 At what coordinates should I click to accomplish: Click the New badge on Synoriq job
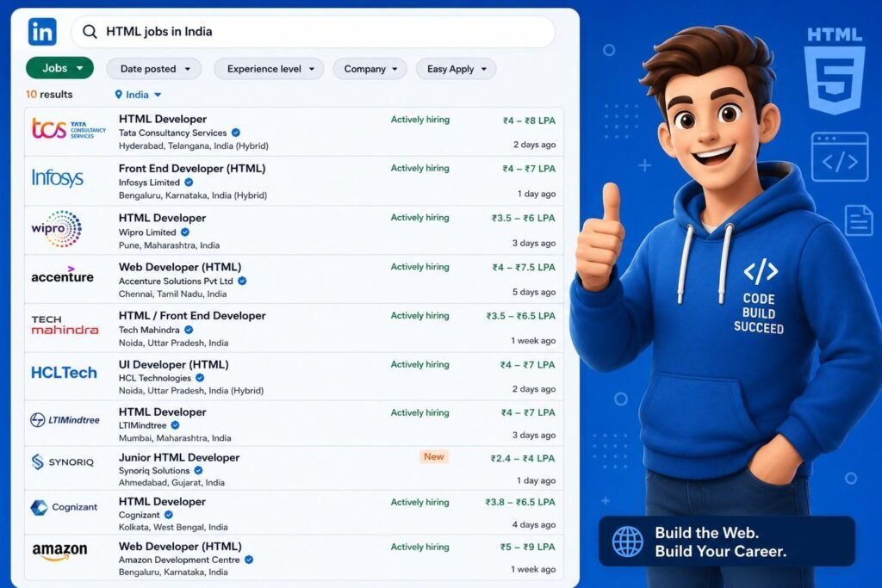point(434,456)
